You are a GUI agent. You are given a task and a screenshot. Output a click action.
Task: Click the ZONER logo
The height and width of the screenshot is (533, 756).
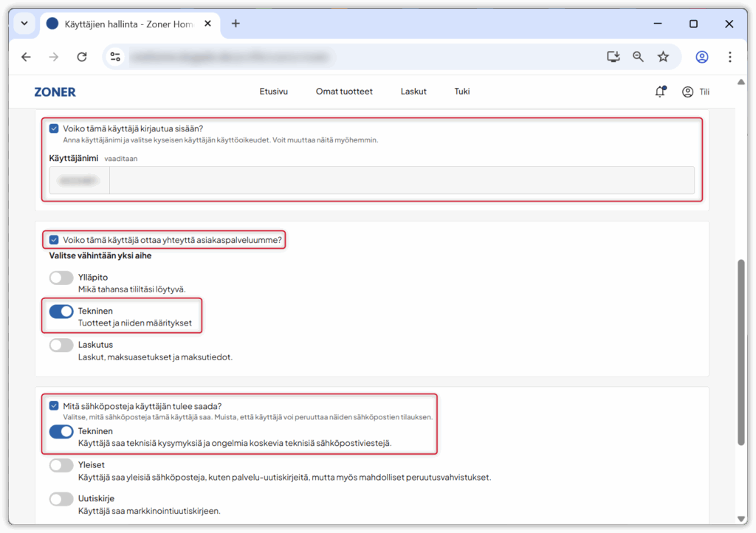55,92
